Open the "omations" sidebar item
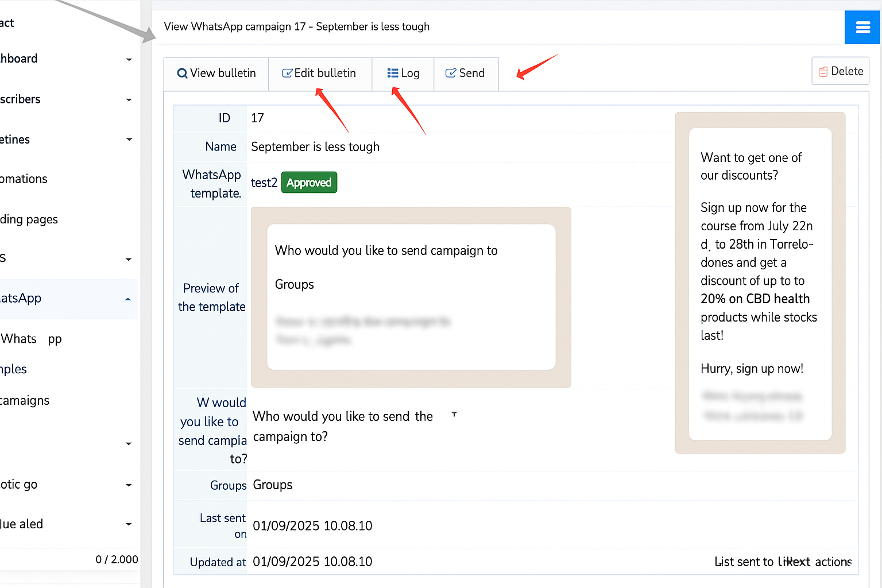 (24, 179)
